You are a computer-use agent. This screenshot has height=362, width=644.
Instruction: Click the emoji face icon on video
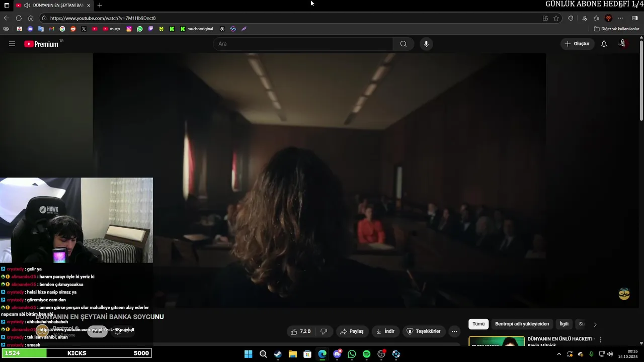[624, 294]
